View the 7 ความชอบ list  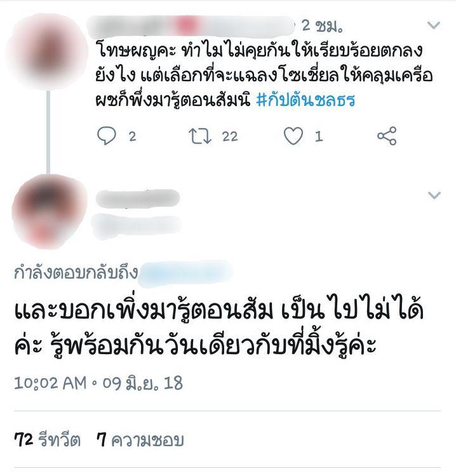tap(140, 440)
